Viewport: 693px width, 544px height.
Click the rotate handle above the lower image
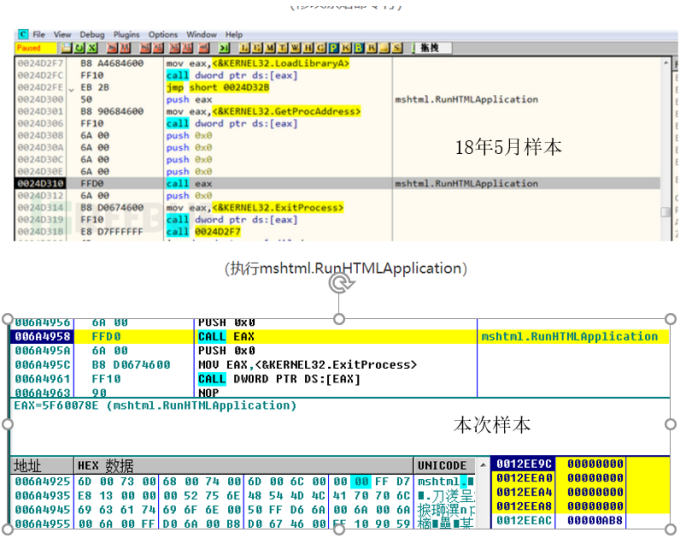[x=340, y=285]
